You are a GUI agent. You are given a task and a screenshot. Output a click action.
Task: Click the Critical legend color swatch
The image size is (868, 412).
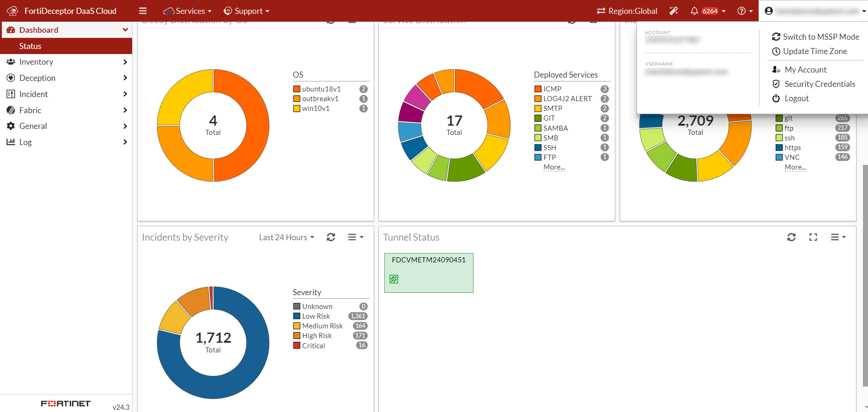point(297,345)
